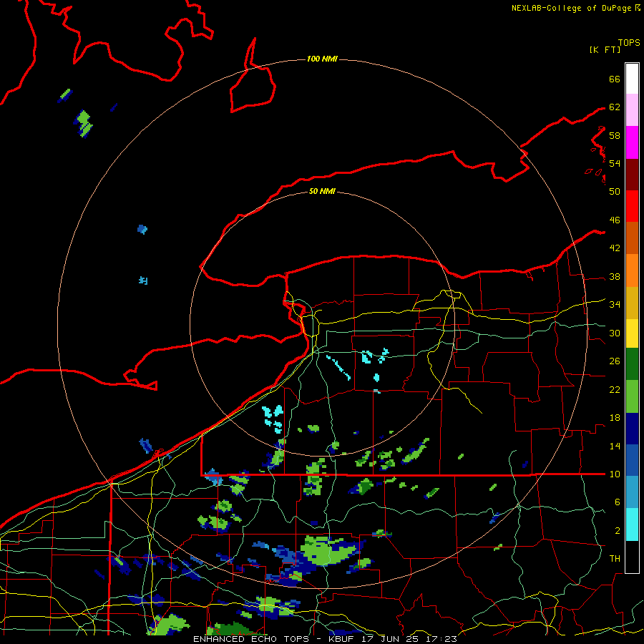The width and height of the screenshot is (644, 644).
Task: Click the 18 legend value
Action: pos(615,418)
